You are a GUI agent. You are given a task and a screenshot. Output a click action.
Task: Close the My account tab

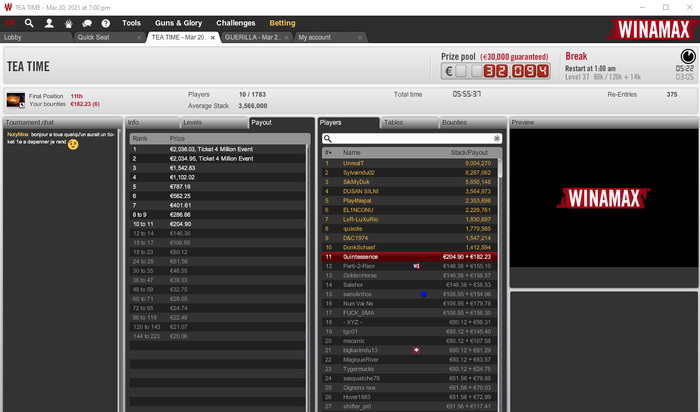(360, 38)
